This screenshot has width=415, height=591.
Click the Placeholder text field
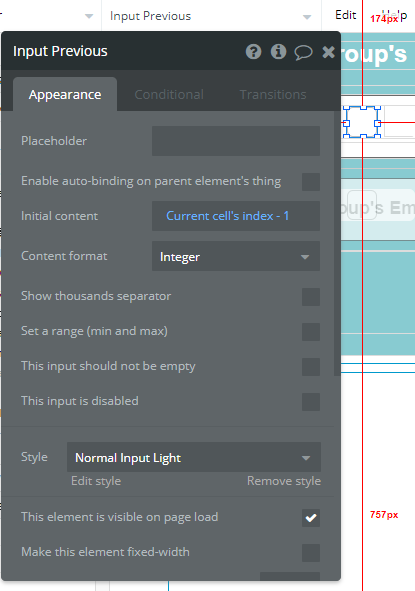point(236,141)
